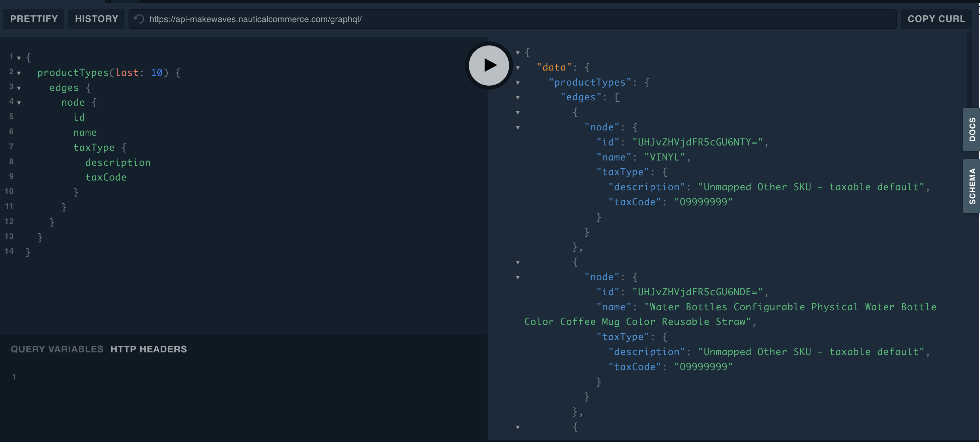The width and height of the screenshot is (980, 442).
Task: Collapse "productTypes" object in response
Action: tap(518, 83)
